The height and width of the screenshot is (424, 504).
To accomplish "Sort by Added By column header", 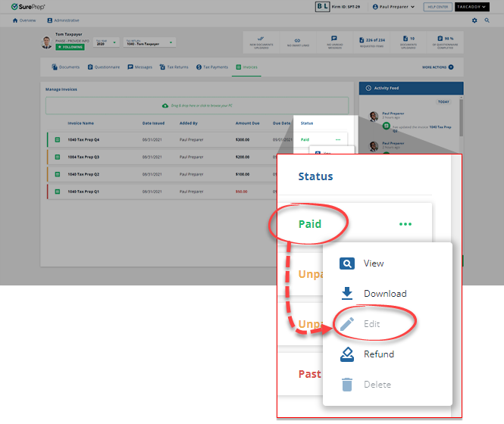I will pyautogui.click(x=189, y=123).
